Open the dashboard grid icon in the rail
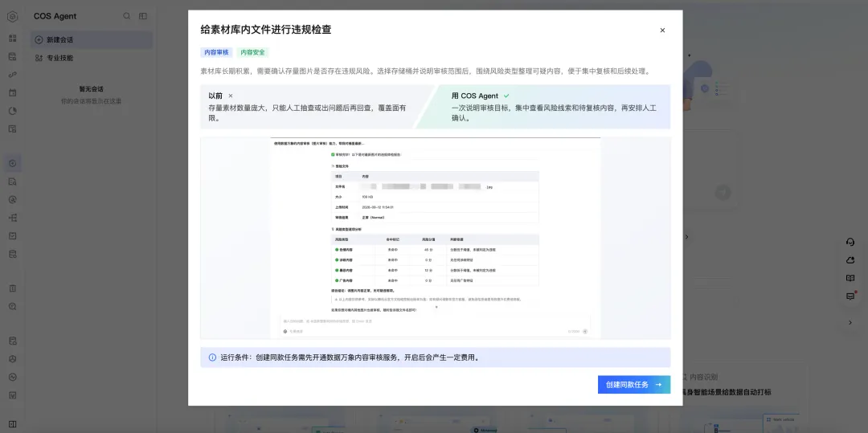868x433 pixels. pyautogui.click(x=12, y=38)
